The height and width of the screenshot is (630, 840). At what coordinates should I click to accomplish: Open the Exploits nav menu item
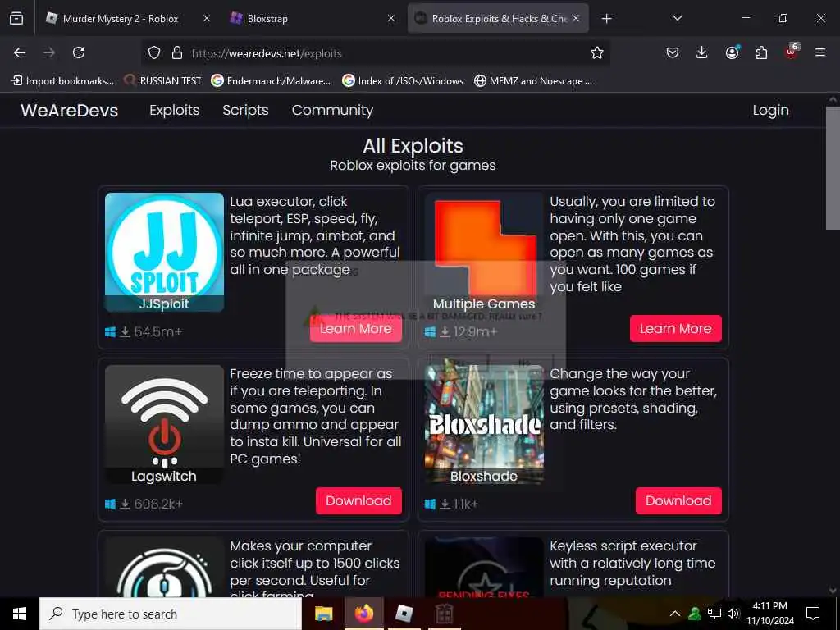(x=174, y=111)
